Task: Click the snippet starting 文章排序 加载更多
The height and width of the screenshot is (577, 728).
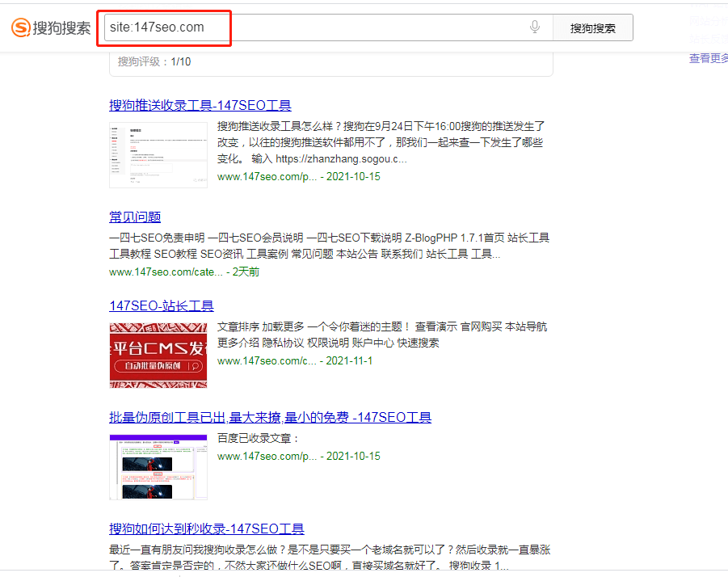Action: click(x=382, y=335)
